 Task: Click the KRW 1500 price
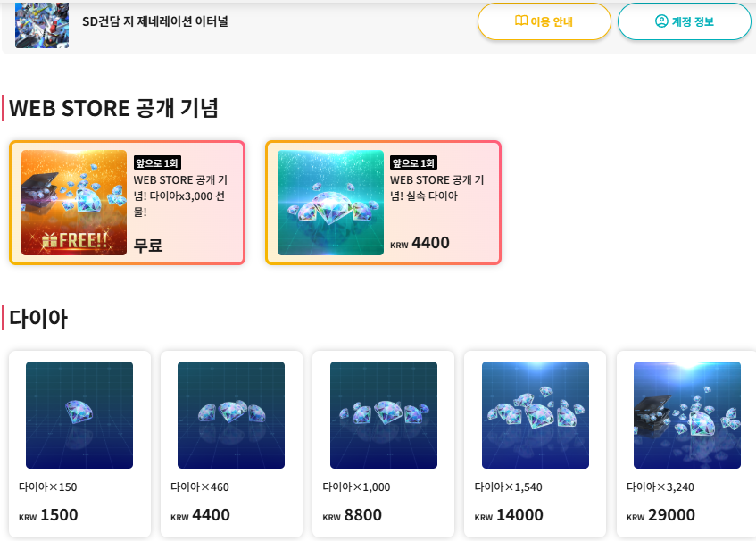49,515
